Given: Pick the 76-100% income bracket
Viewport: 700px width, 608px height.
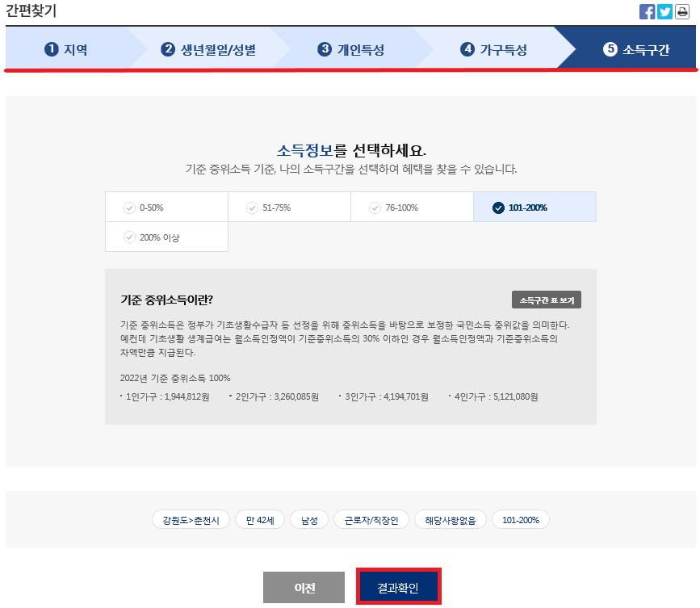Looking at the screenshot, I should pos(412,208).
